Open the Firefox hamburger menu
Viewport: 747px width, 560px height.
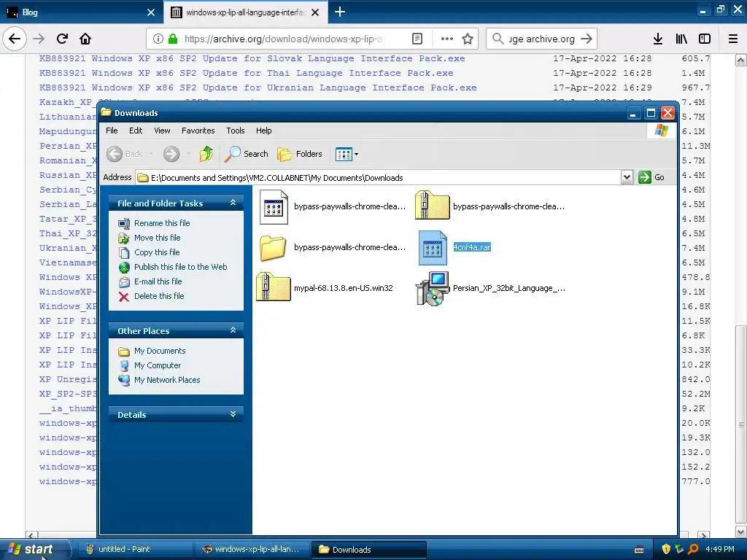[x=733, y=39]
